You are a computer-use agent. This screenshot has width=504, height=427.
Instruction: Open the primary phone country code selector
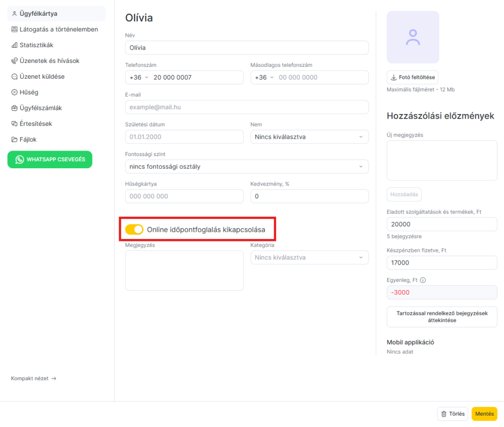pos(139,78)
